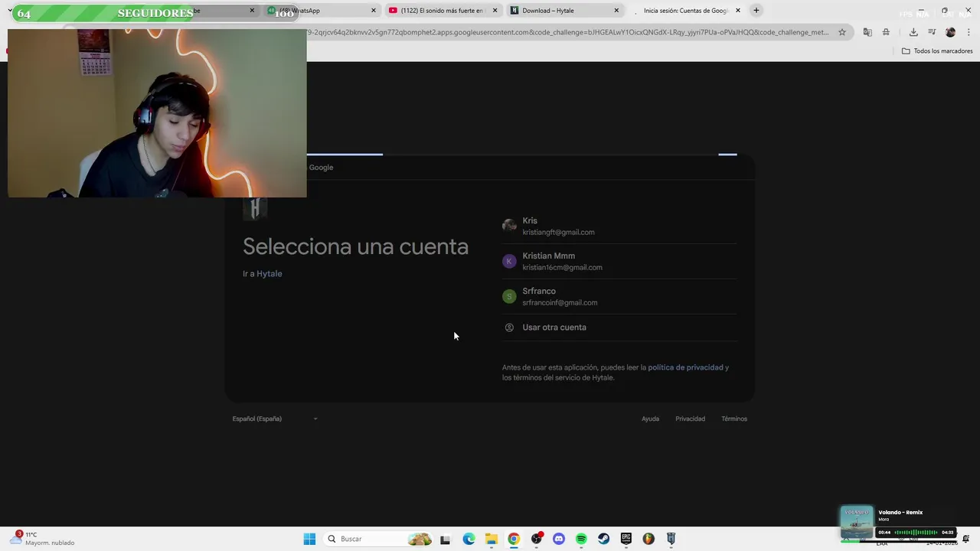Screen dimensions: 980x551
Task: Open the Chrome three-dot menu
Action: point(969,32)
